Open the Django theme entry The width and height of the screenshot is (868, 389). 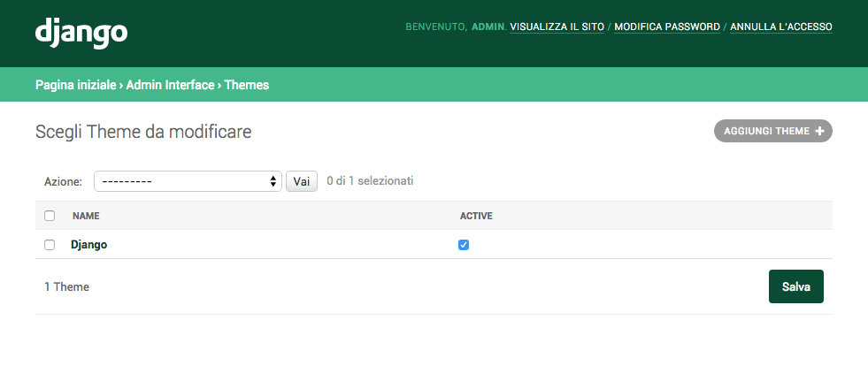[89, 245]
